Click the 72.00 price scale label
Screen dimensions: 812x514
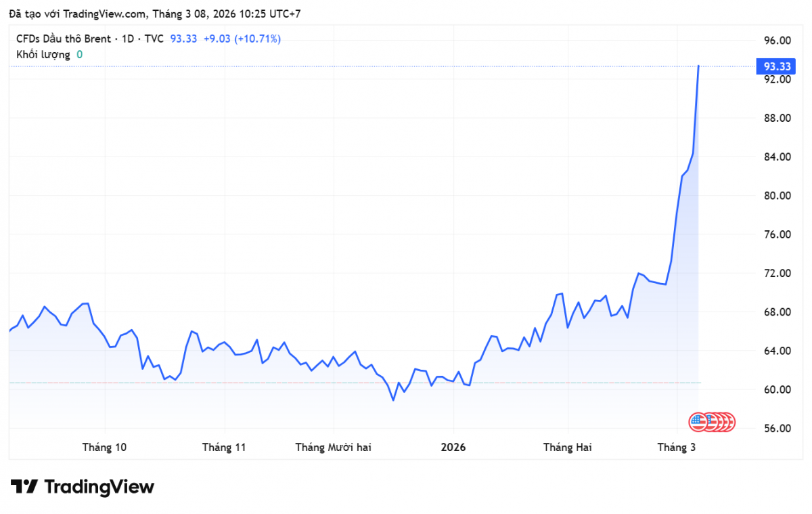click(x=777, y=273)
